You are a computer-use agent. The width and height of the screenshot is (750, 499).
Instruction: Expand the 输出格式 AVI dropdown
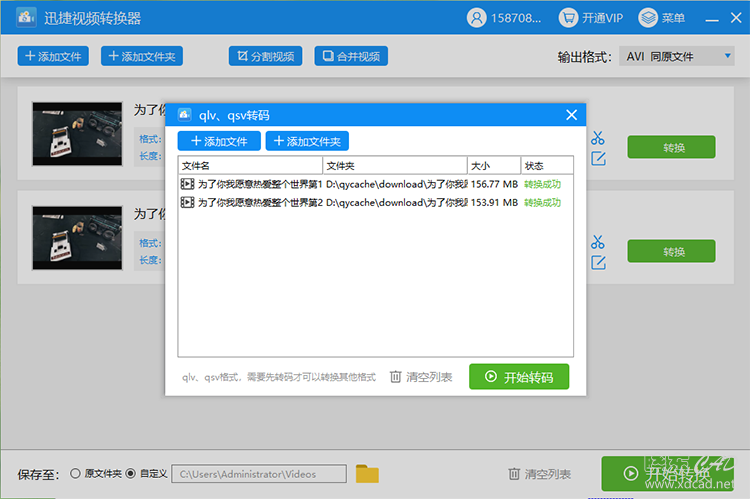[x=677, y=56]
